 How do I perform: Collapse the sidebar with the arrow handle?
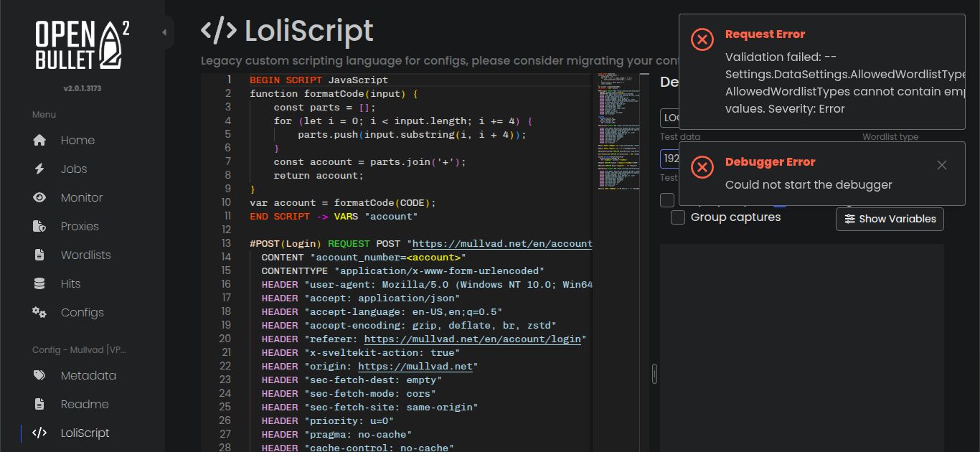point(164,32)
